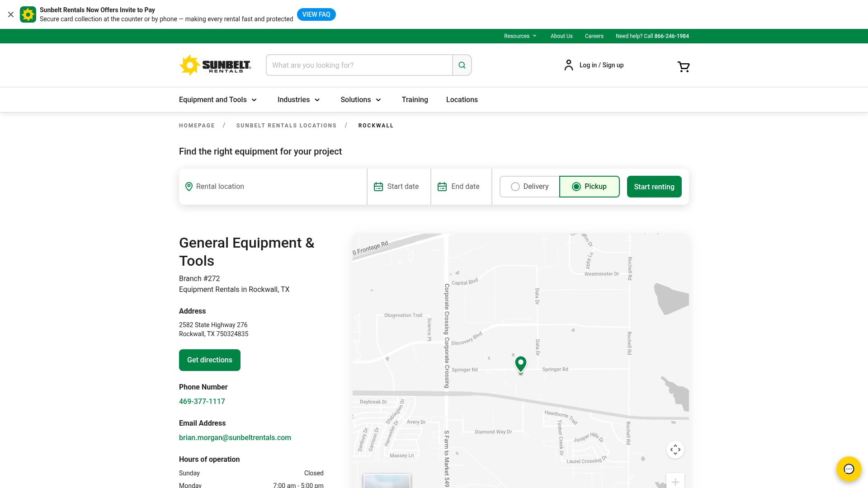Select the Start date calendar icon

pyautogui.click(x=378, y=186)
